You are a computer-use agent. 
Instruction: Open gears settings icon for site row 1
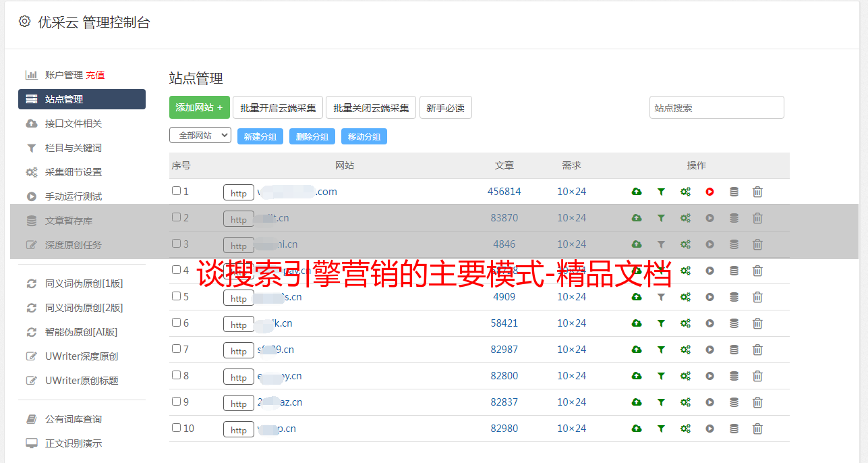pos(685,192)
